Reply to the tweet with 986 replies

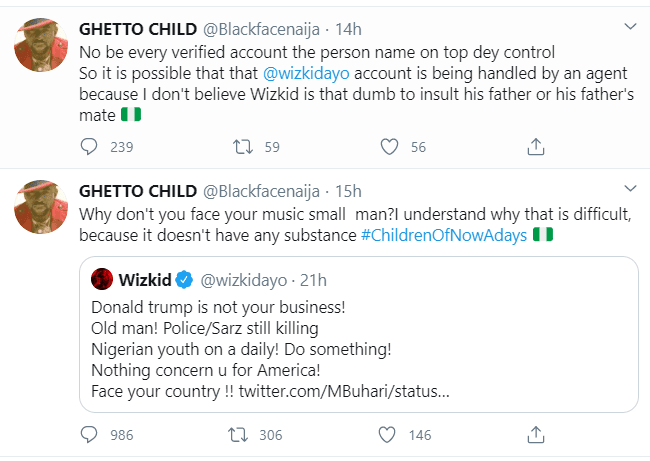click(x=89, y=434)
